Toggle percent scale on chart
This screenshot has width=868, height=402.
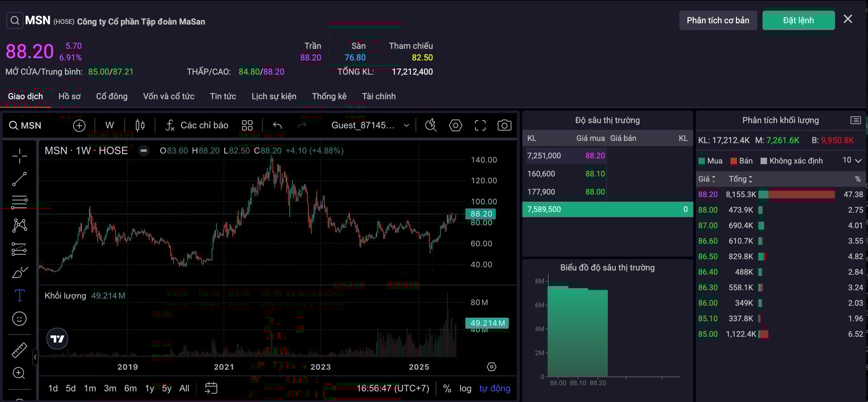[x=447, y=388]
